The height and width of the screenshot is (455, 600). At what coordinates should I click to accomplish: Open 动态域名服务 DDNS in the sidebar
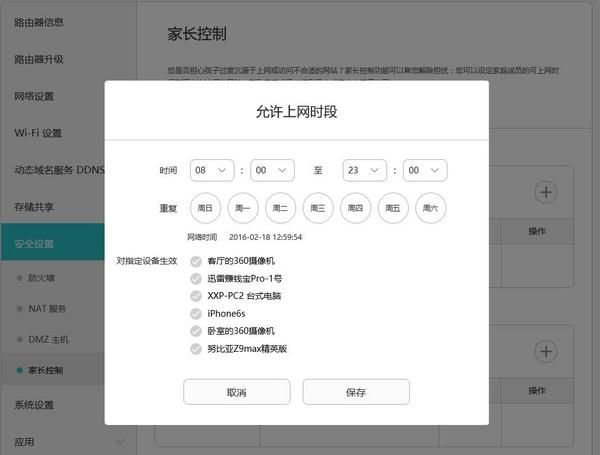59,170
